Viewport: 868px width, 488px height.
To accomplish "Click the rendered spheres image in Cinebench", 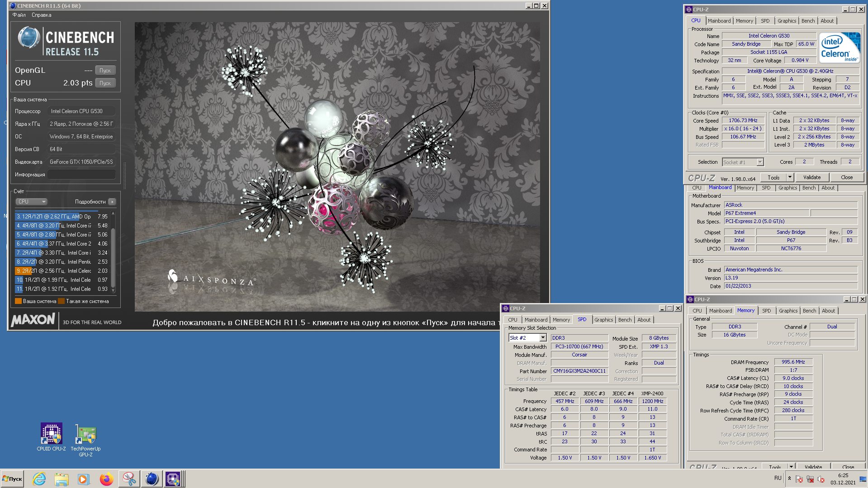I will click(x=337, y=167).
